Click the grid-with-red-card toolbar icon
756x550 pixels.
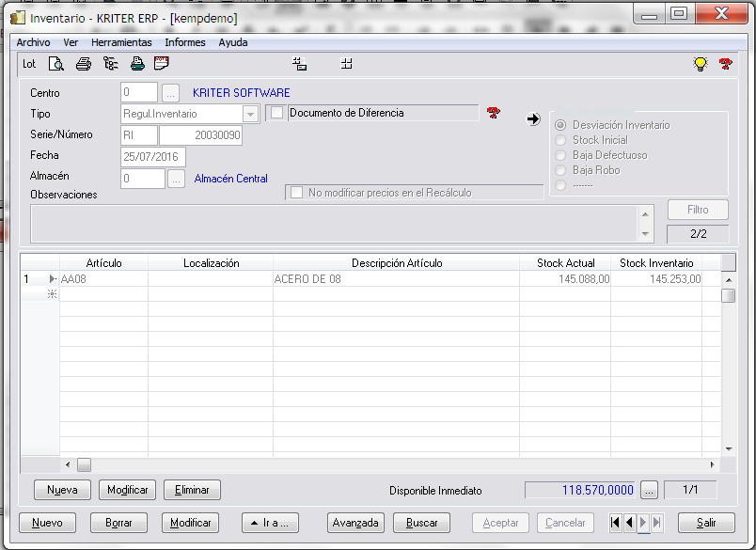point(299,64)
